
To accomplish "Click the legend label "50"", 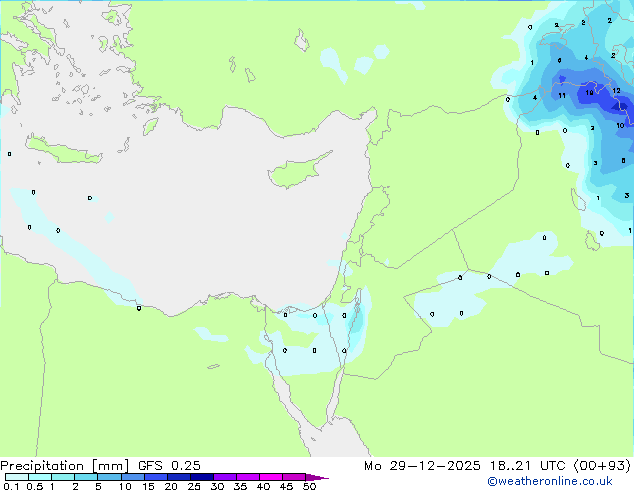I will 309,486.
